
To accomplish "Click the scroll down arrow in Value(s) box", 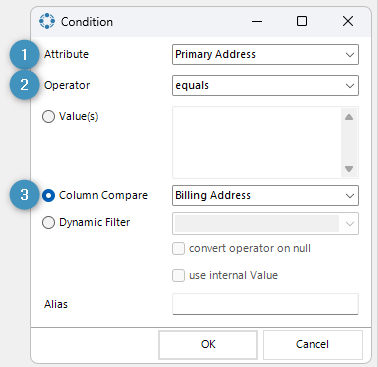I will (x=349, y=169).
